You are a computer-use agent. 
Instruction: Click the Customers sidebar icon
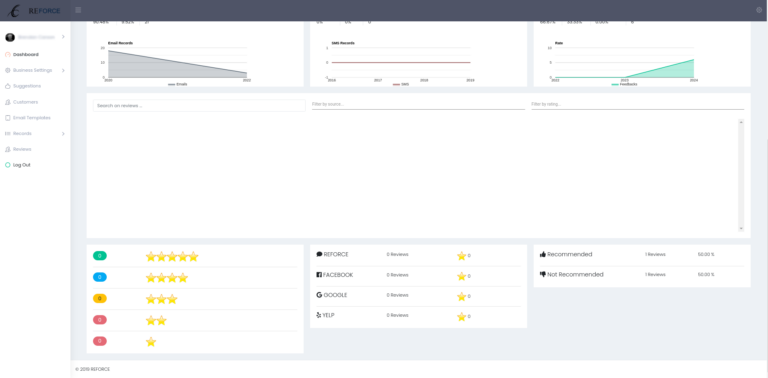8,102
